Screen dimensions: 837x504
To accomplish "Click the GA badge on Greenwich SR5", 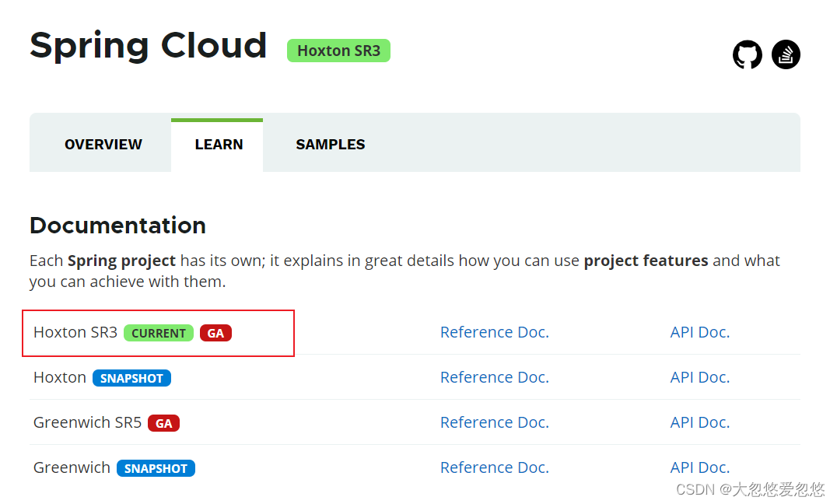I will (164, 423).
